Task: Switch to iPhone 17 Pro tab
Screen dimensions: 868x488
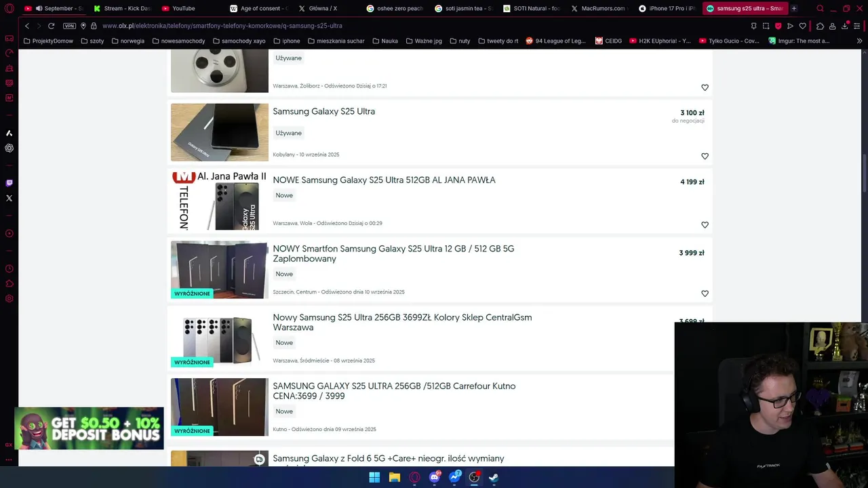Action: coord(667,8)
